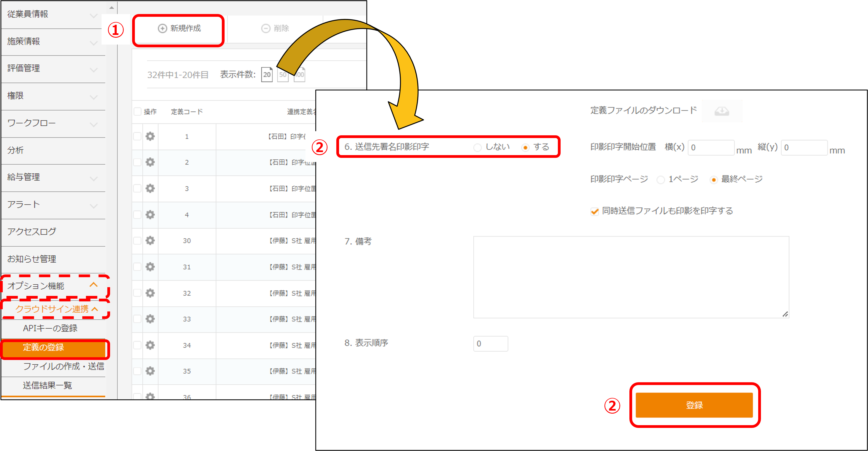This screenshot has height=451, width=868.
Task: Show 50 items per page
Action: 283,75
